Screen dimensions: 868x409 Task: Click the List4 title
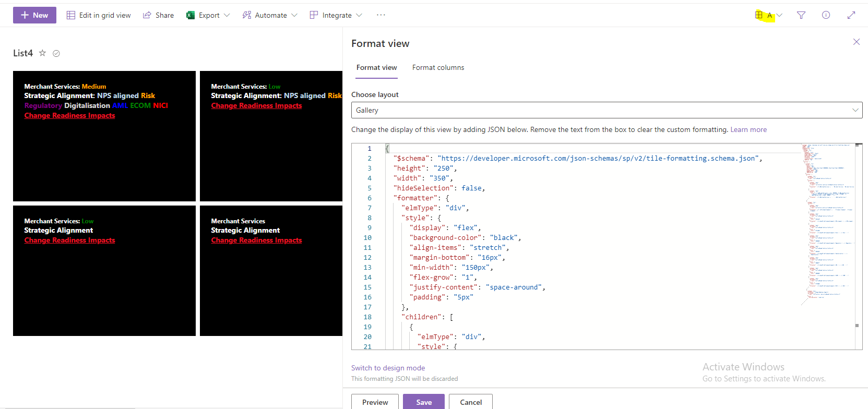tap(23, 53)
